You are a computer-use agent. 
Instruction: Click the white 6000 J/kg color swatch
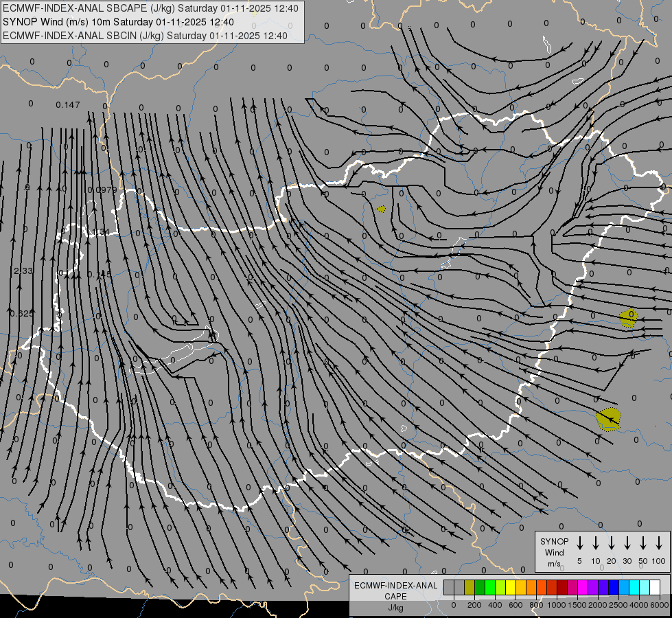(x=655, y=587)
